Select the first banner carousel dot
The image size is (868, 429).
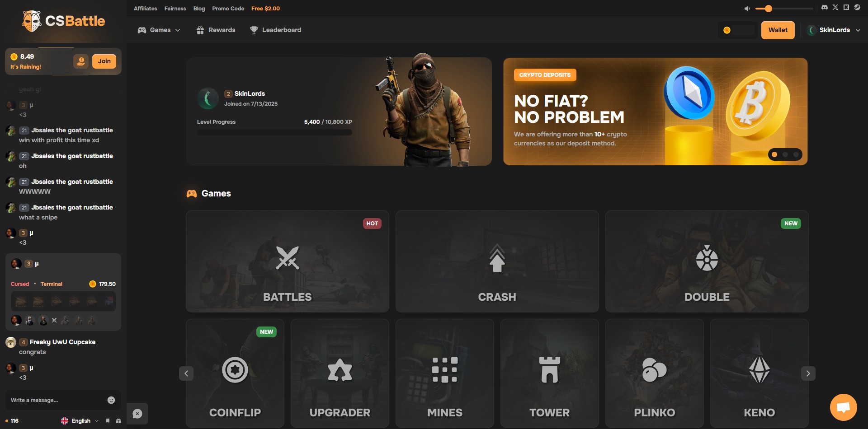pos(774,154)
